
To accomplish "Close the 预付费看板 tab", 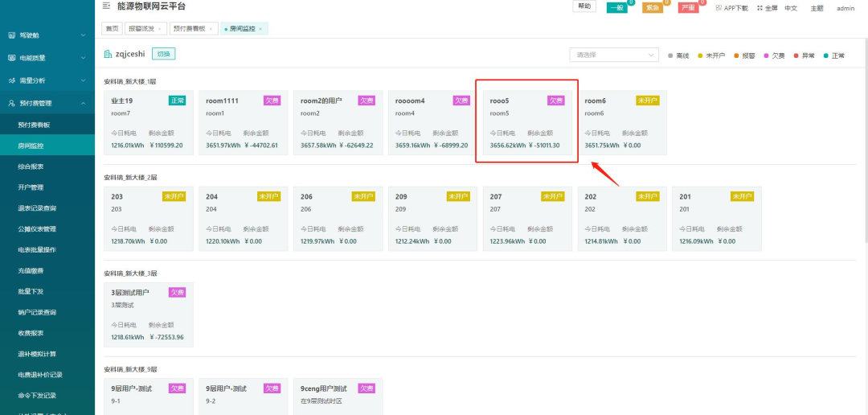I will pyautogui.click(x=211, y=28).
